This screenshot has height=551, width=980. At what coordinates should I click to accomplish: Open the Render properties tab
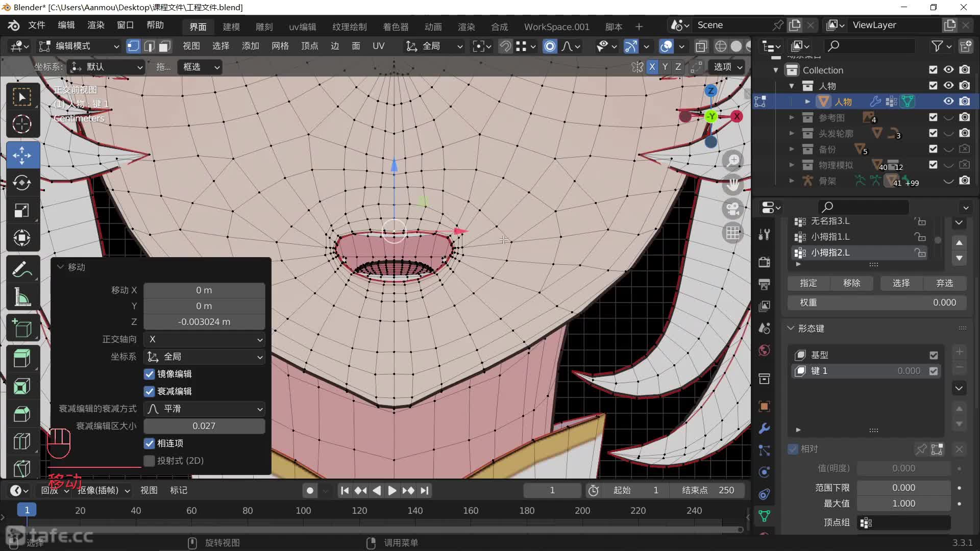[764, 262]
